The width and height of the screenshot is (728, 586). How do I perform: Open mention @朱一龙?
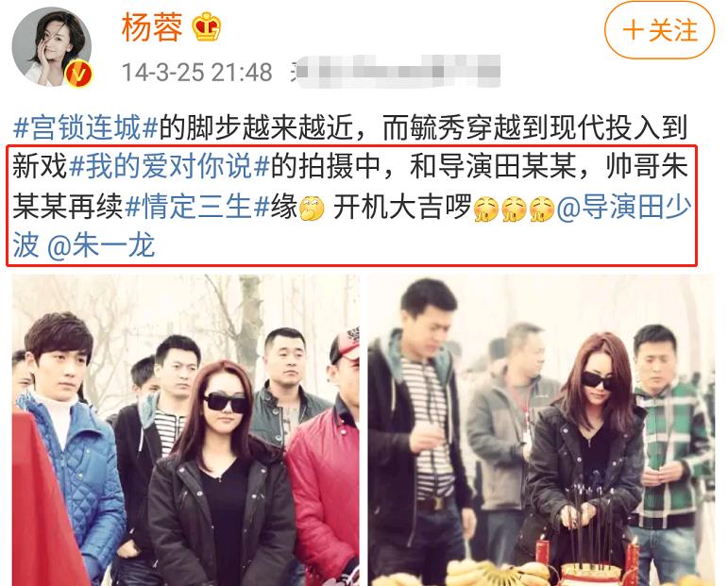coord(101,246)
